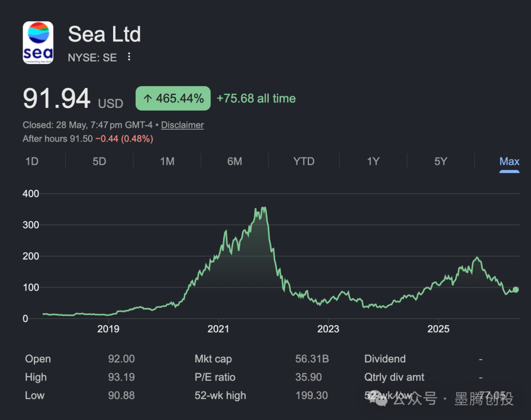Viewport: 531px width, 420px height.
Task: Click the +75.68 all time text
Action: pyautogui.click(x=256, y=98)
